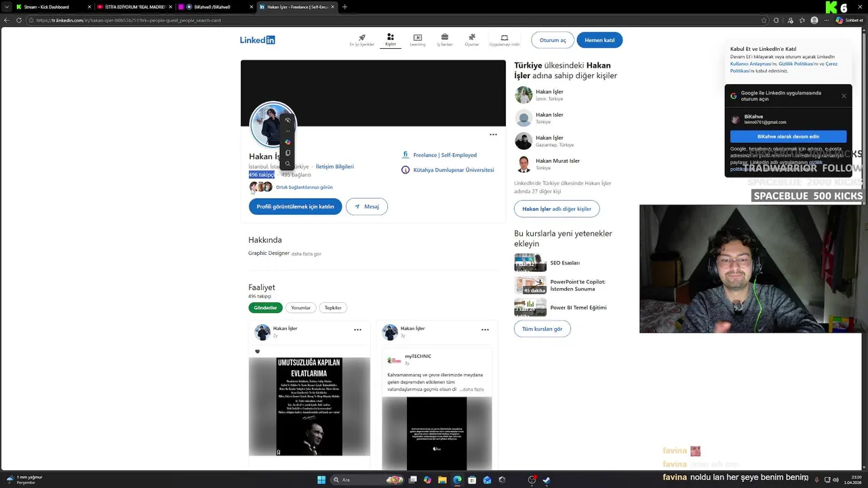Click Ortak bağlantılarınızı görün link
This screenshot has width=868, height=488.
pyautogui.click(x=304, y=187)
